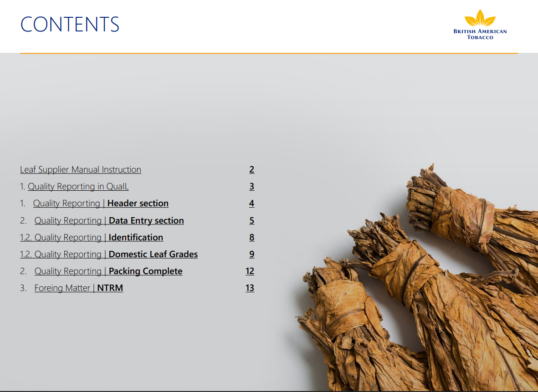Jump to page 13 for NTRM

[x=250, y=288]
